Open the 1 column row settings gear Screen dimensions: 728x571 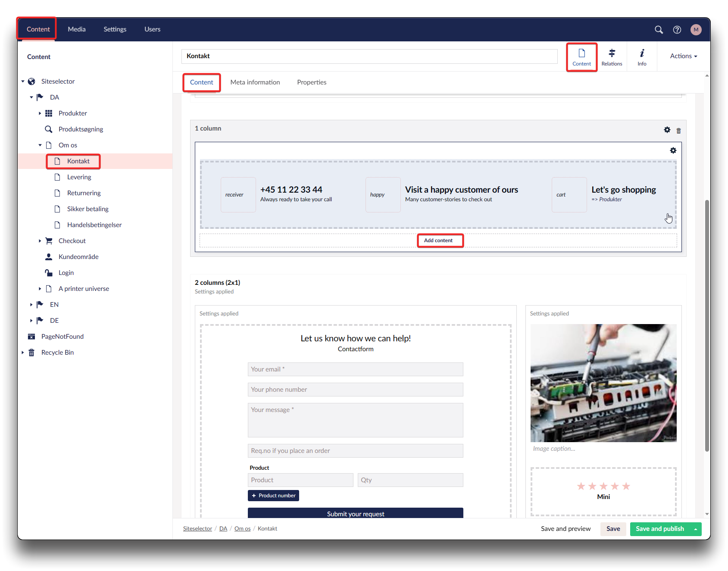tap(667, 130)
